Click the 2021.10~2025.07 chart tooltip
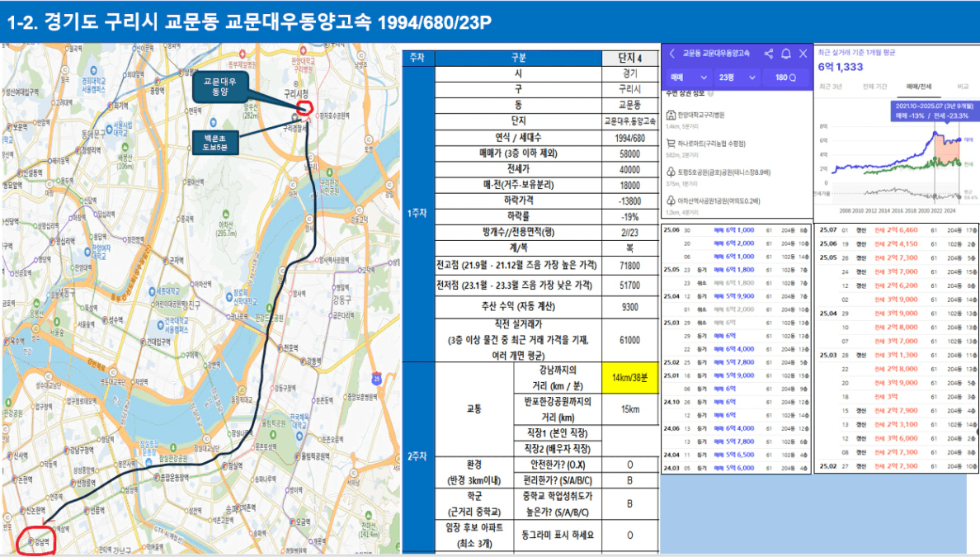This screenshot has height=557, width=980. pos(933,111)
